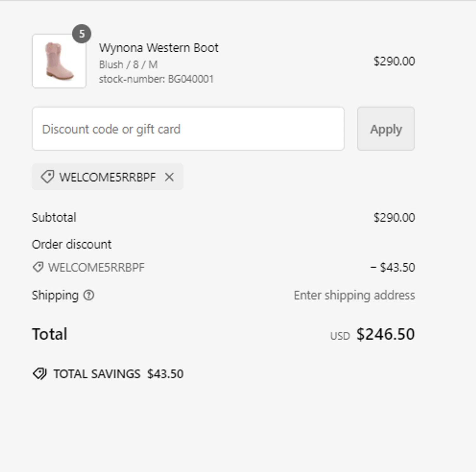Click the stock-number BG040001 text
Image resolution: width=476 pixels, height=472 pixels.
point(156,79)
